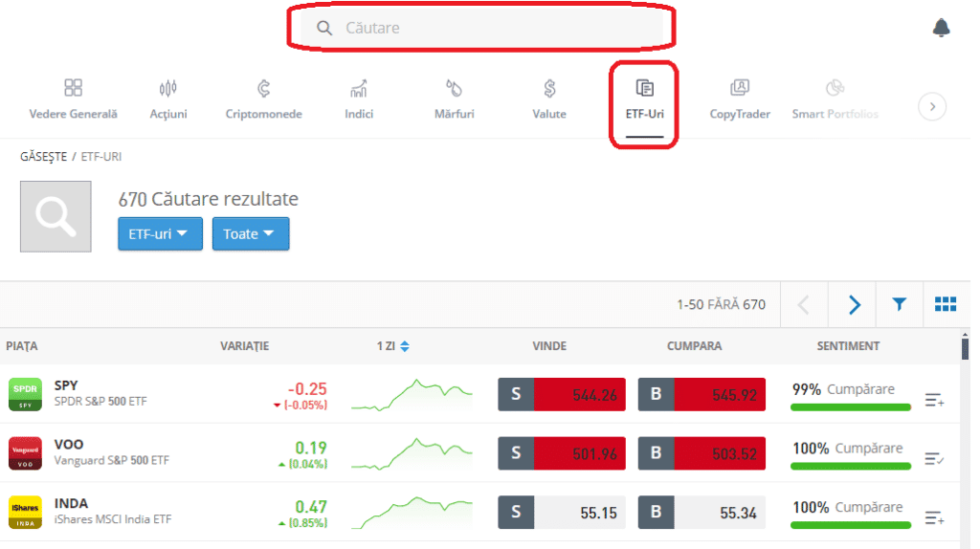Sort by the 1 ZI column arrows

pos(404,346)
